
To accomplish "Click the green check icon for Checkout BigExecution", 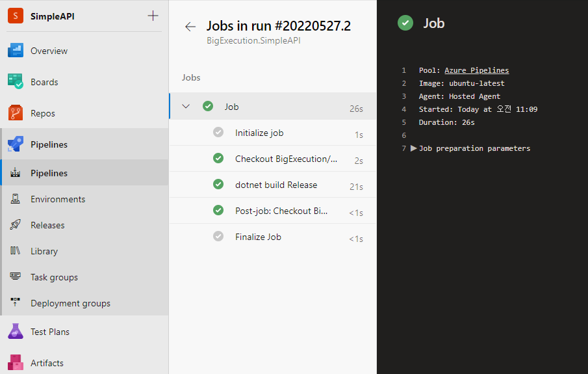I will pos(218,158).
